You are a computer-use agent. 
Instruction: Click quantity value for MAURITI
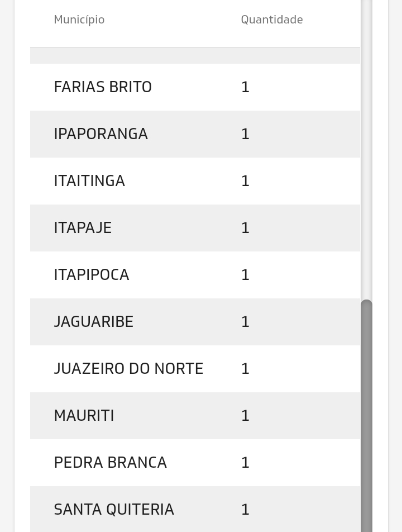point(245,416)
